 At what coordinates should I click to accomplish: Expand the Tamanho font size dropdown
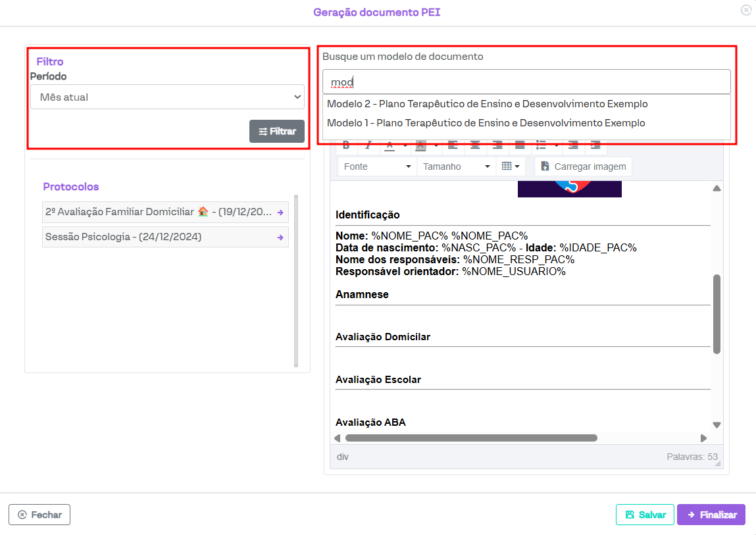pyautogui.click(x=457, y=166)
